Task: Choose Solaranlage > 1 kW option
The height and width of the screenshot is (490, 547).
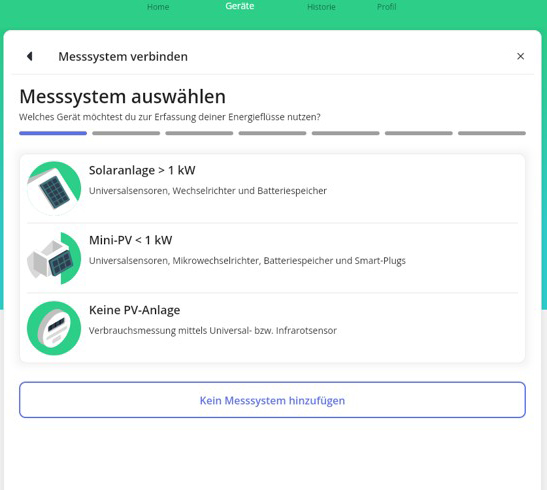Action: pos(272,188)
